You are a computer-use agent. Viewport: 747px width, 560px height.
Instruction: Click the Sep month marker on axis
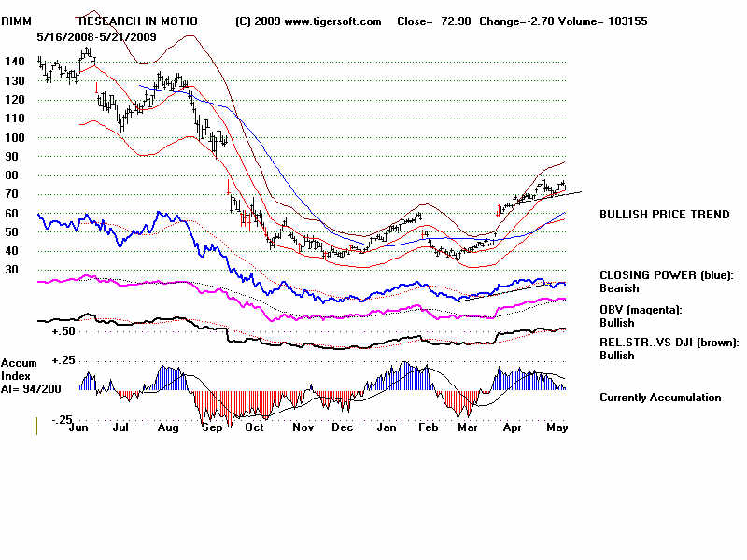(211, 427)
